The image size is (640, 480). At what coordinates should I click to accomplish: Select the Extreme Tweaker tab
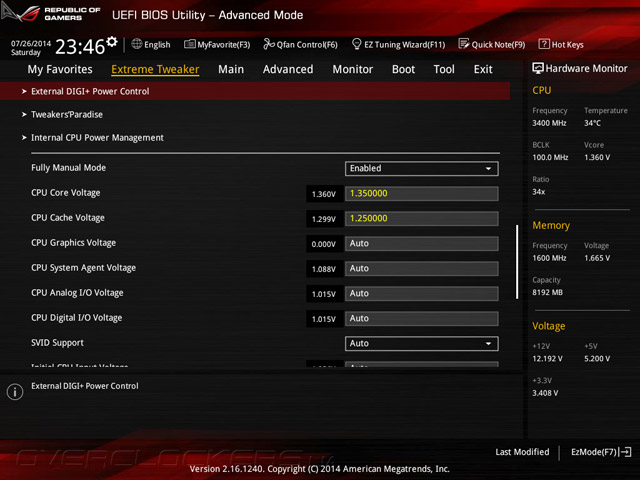(155, 69)
